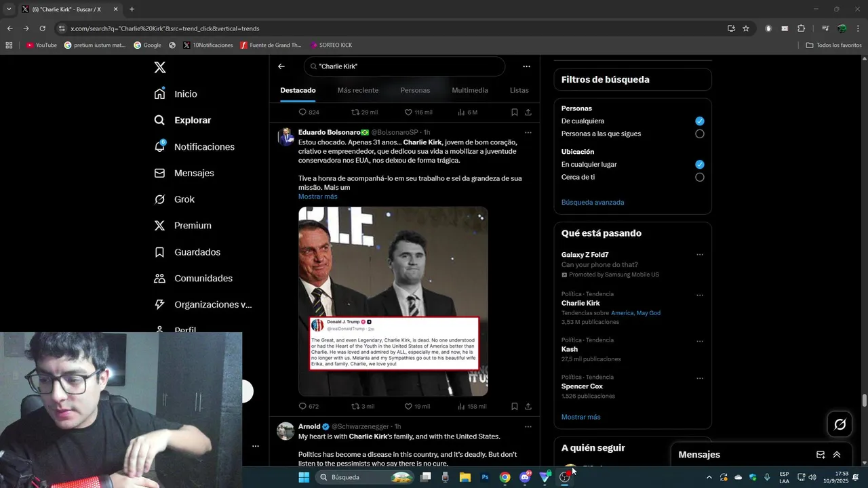Open the Kash trending topic
The image size is (868, 488).
pyautogui.click(x=570, y=349)
